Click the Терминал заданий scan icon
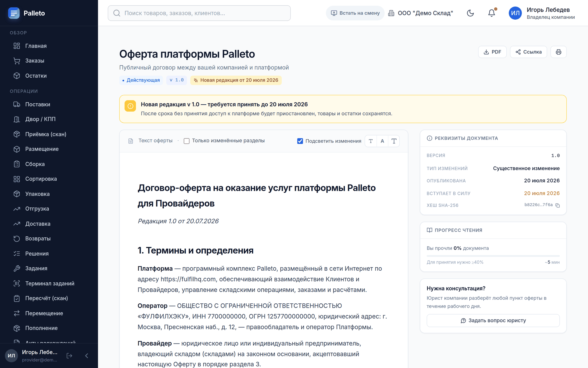The width and height of the screenshot is (588, 368). [x=17, y=283]
